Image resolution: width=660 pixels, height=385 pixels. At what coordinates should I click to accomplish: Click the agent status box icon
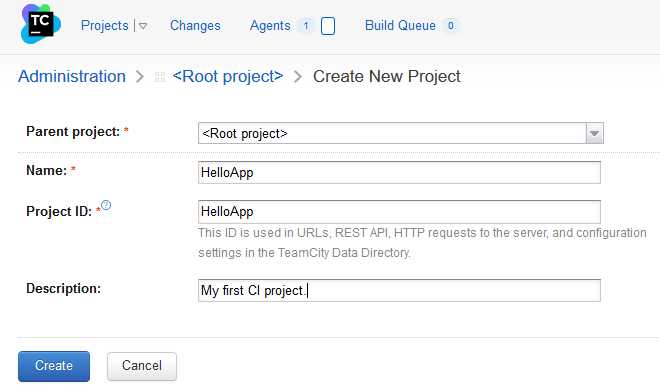coord(328,26)
